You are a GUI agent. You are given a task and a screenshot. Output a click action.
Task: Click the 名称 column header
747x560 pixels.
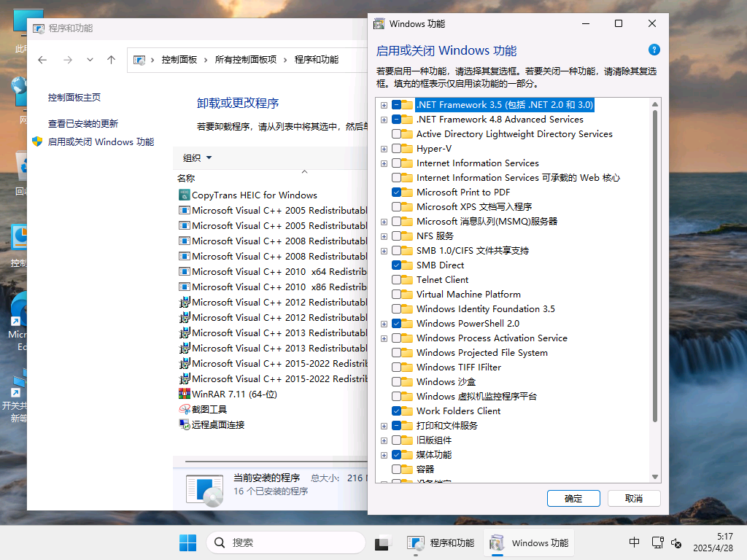(x=186, y=178)
